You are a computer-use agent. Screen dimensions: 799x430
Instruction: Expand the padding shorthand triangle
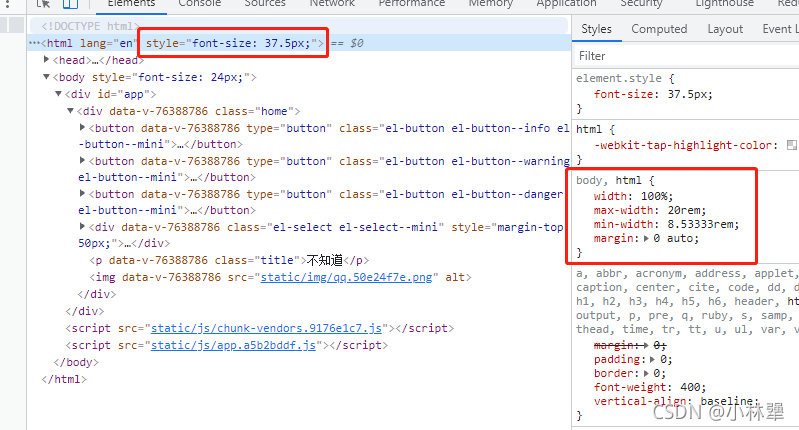[652, 359]
